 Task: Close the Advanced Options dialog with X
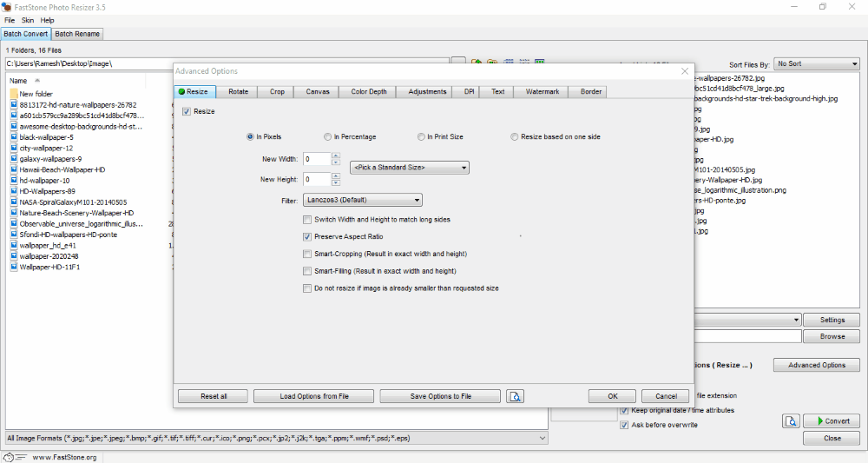click(685, 71)
